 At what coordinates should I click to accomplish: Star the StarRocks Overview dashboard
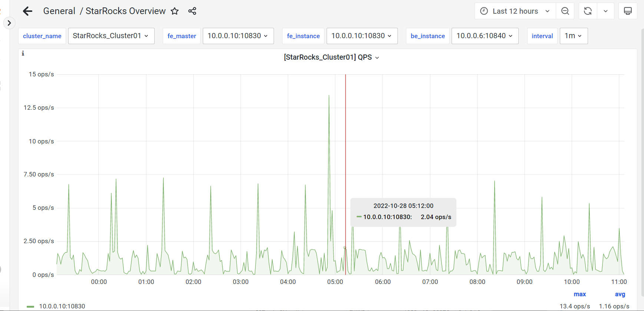tap(175, 11)
